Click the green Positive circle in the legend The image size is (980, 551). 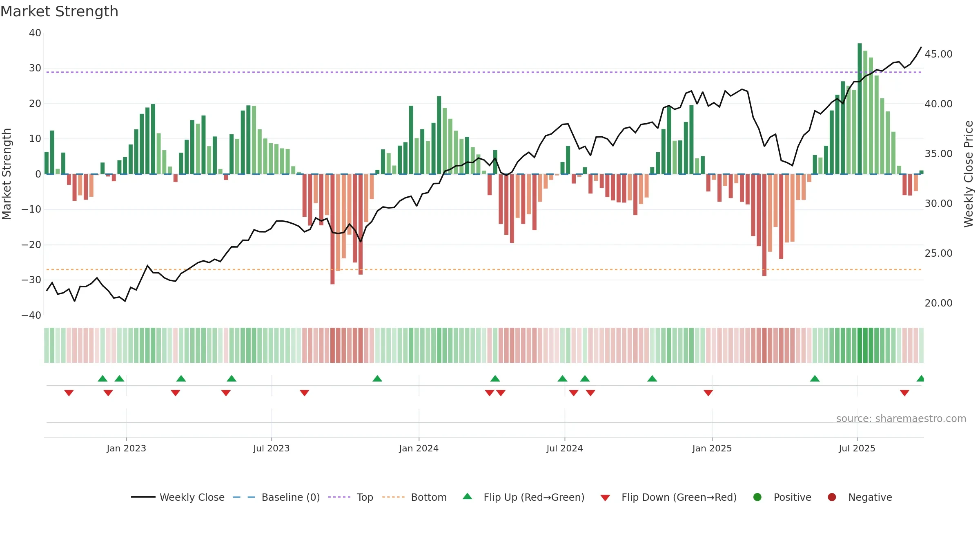(757, 497)
